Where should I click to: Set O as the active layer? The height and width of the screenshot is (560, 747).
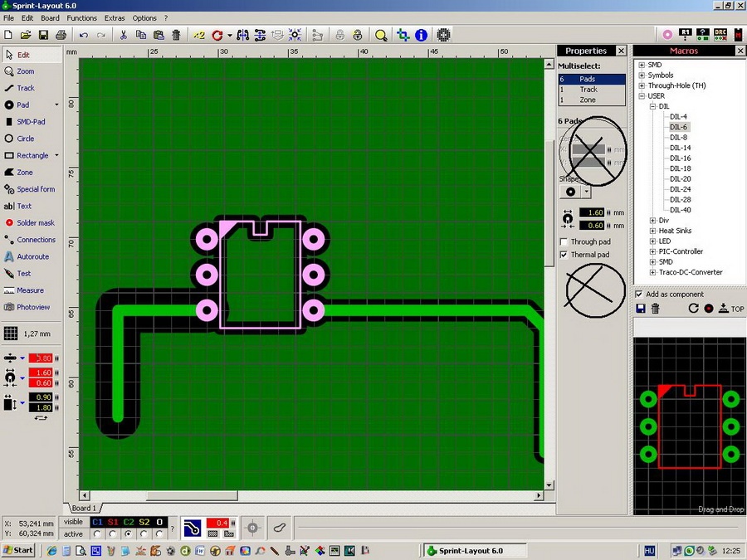point(159,534)
